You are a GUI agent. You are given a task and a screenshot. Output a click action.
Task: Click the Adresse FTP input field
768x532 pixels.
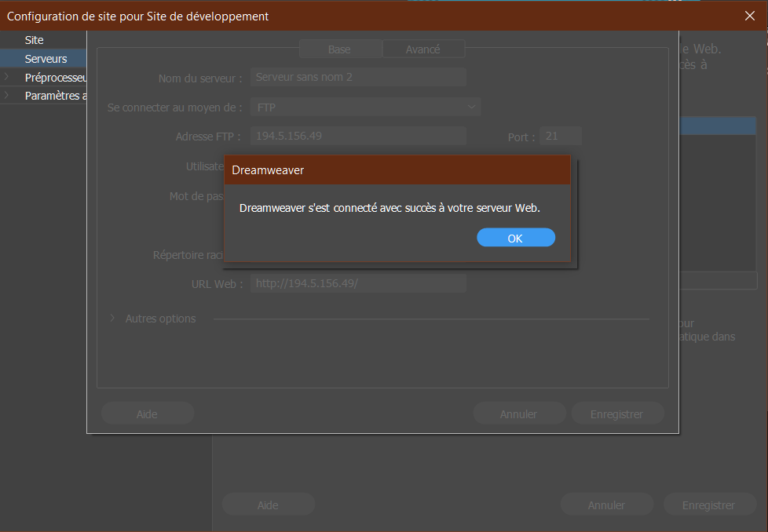358,136
